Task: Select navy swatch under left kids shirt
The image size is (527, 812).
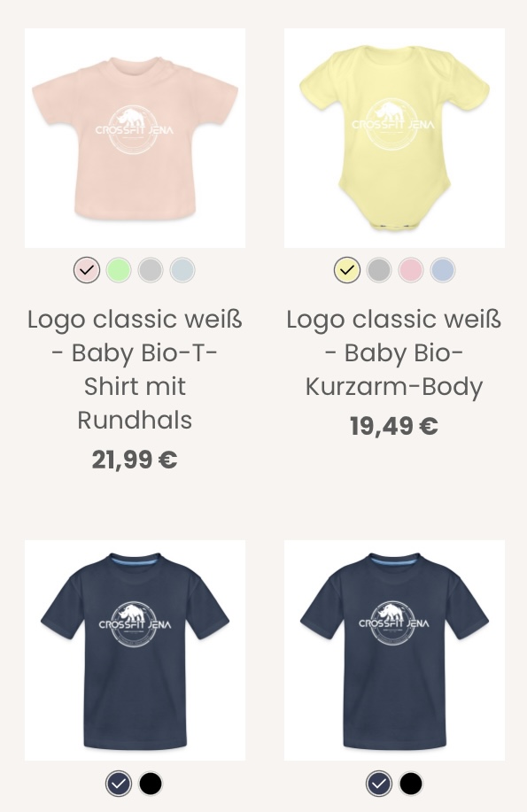Action: click(119, 784)
